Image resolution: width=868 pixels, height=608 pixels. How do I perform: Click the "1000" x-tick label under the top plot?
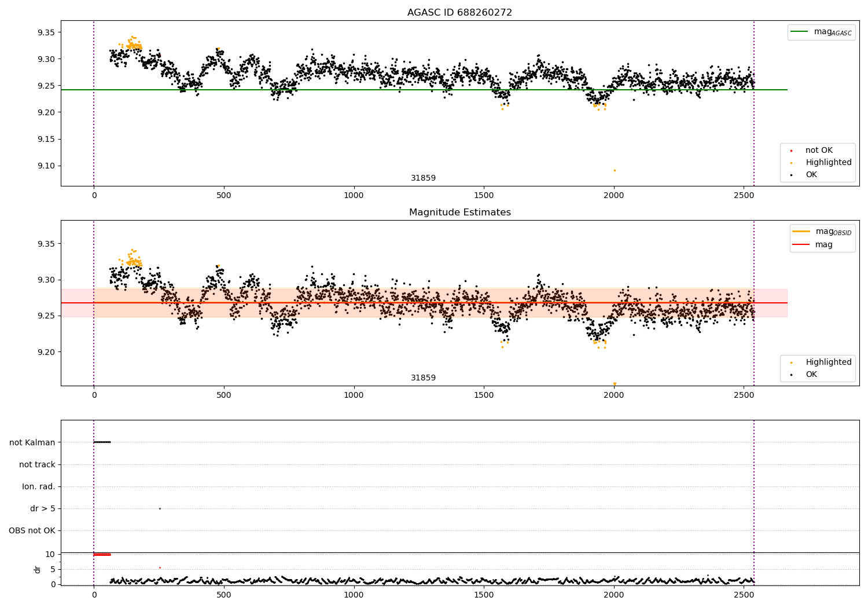click(x=354, y=195)
